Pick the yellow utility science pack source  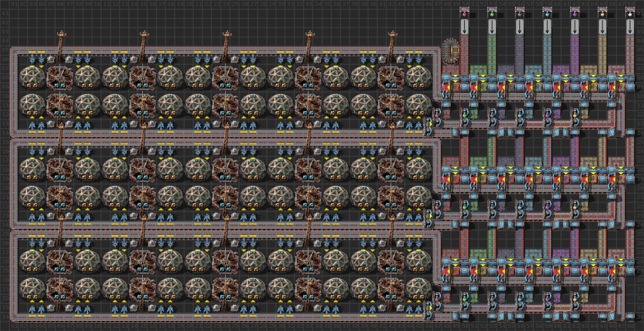[x=602, y=13]
